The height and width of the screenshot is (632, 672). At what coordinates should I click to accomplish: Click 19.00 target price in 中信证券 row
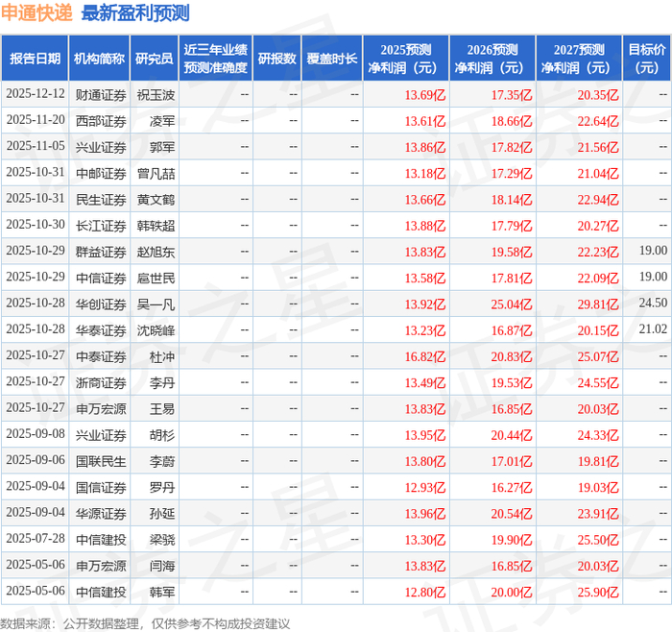653,277
